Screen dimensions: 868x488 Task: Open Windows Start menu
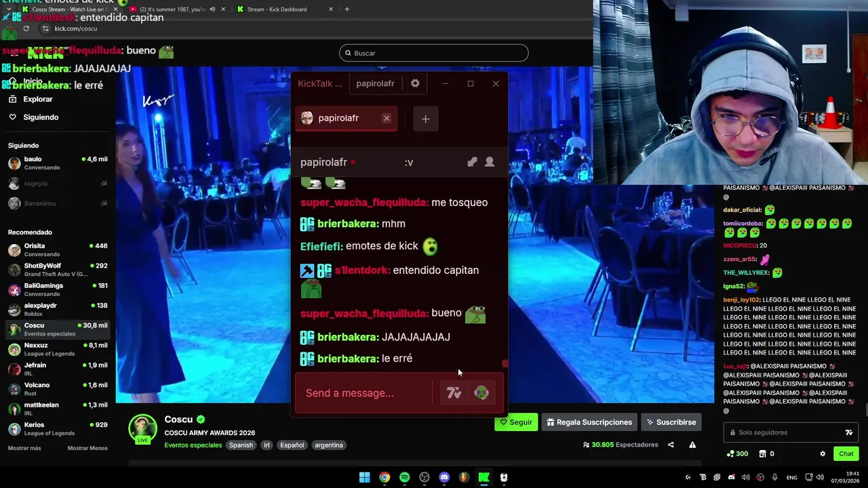coord(364,477)
